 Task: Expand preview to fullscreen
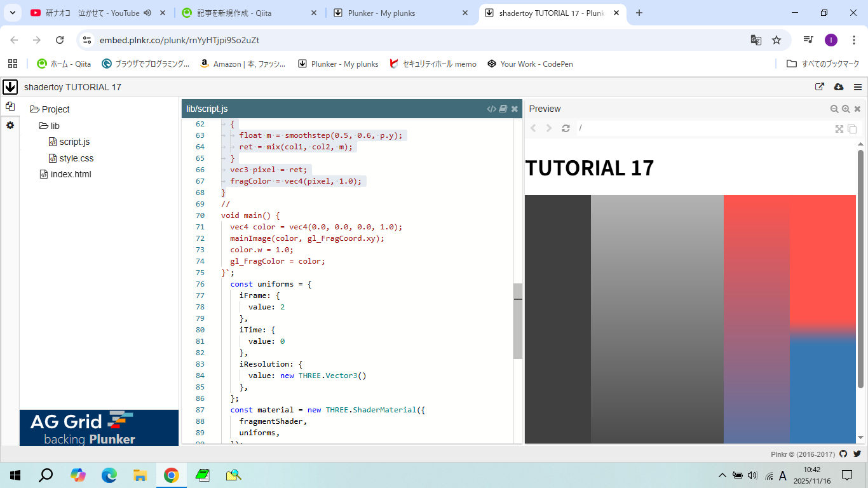[x=839, y=128]
